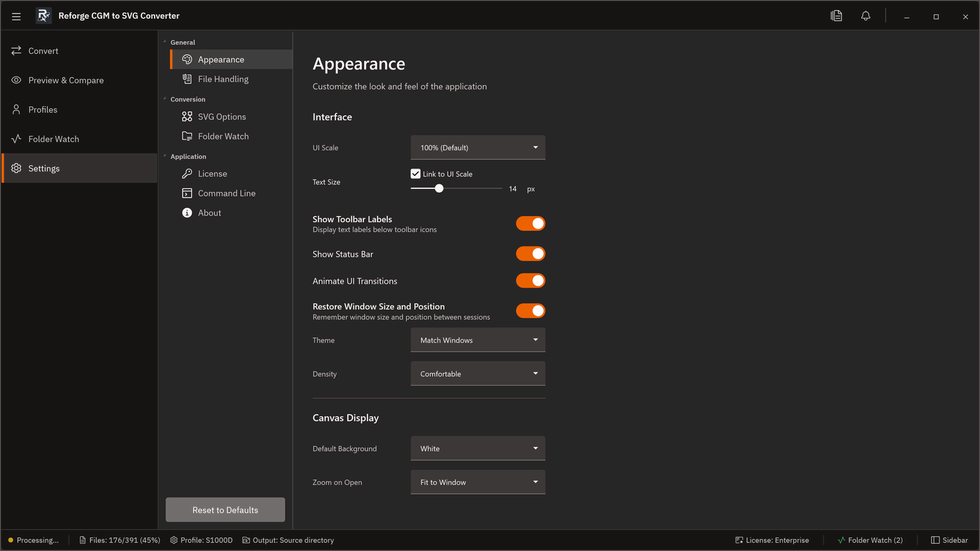Open the License settings page
The width and height of the screenshot is (980, 551).
tap(231, 173)
